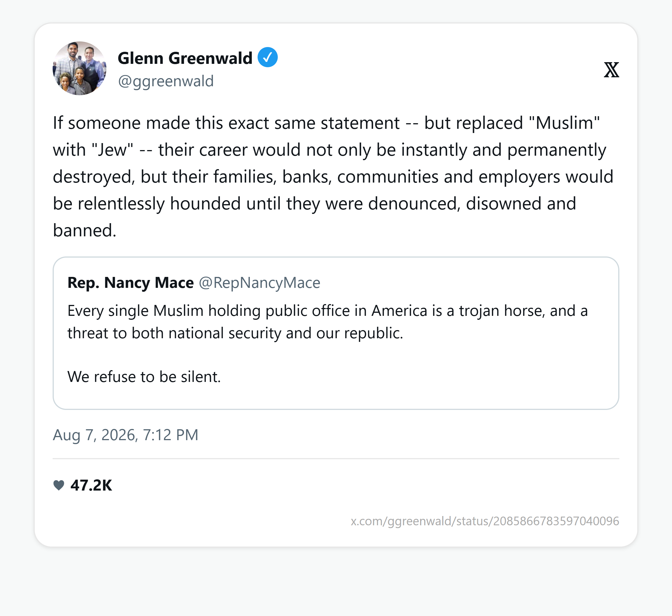
Task: Like the tweet with the heart icon
Action: pyautogui.click(x=59, y=485)
